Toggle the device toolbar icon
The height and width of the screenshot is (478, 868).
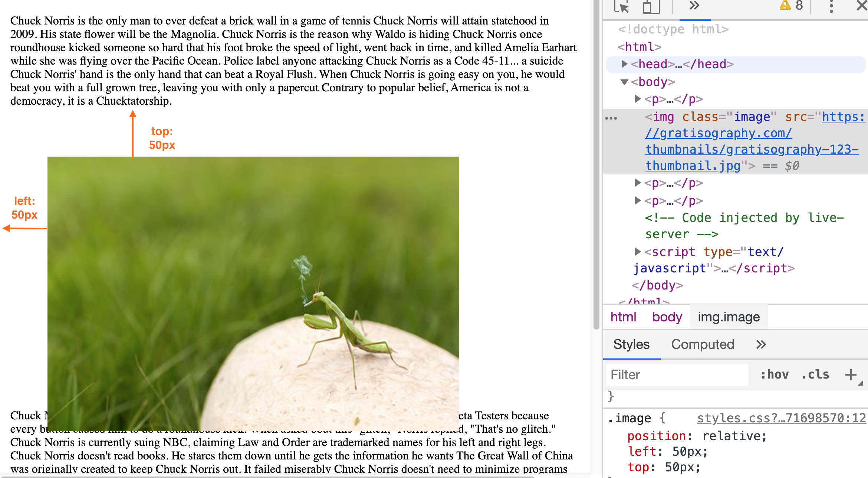(x=651, y=6)
